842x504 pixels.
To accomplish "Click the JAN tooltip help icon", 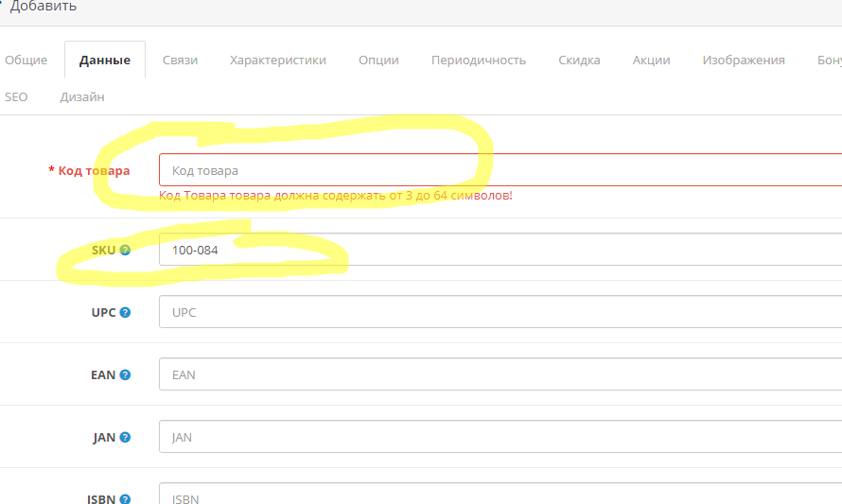I will point(125,438).
